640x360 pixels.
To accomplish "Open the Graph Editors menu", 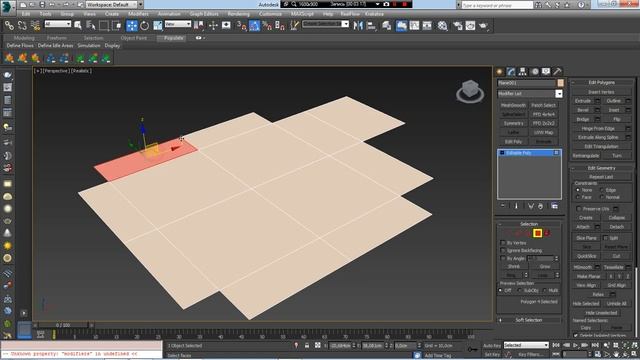I will point(204,13).
